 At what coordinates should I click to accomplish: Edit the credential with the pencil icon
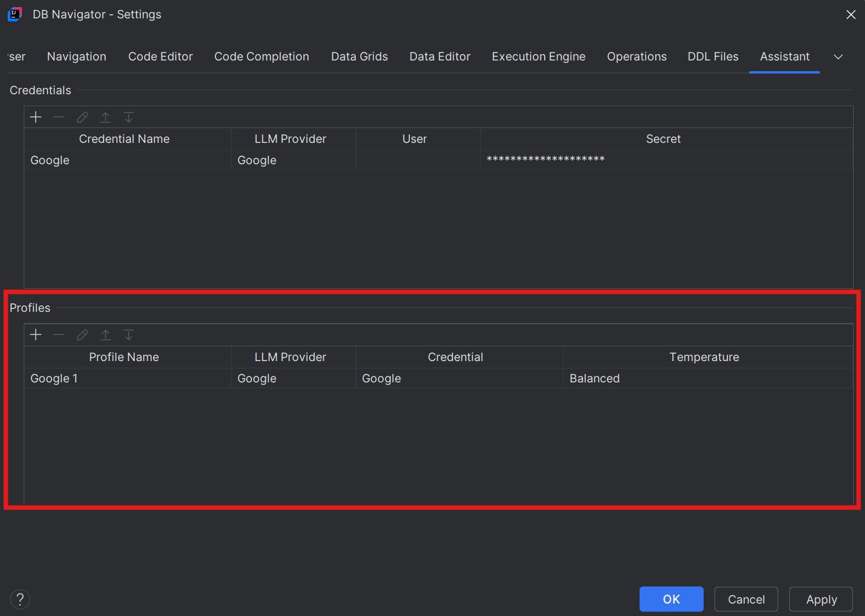pyautogui.click(x=82, y=117)
